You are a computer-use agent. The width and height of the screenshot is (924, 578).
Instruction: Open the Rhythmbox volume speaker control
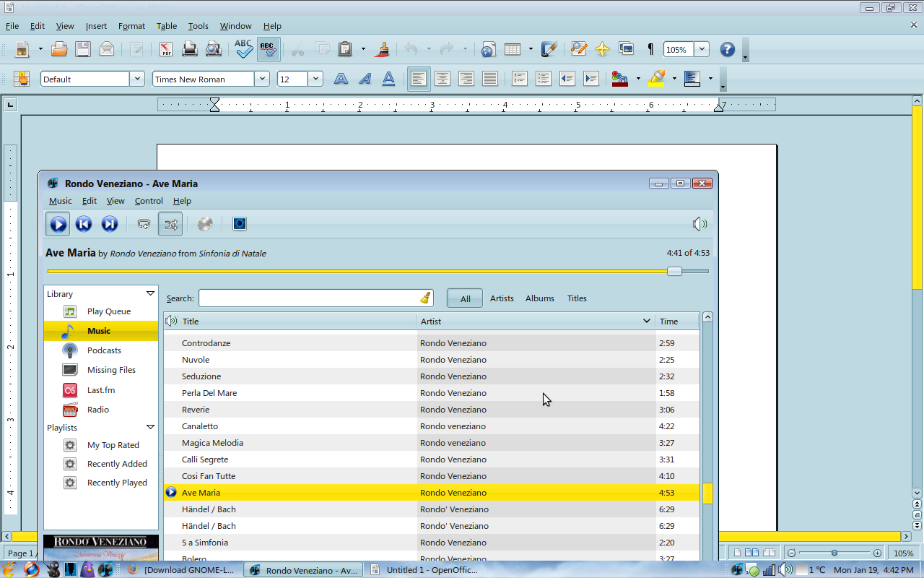pyautogui.click(x=699, y=224)
